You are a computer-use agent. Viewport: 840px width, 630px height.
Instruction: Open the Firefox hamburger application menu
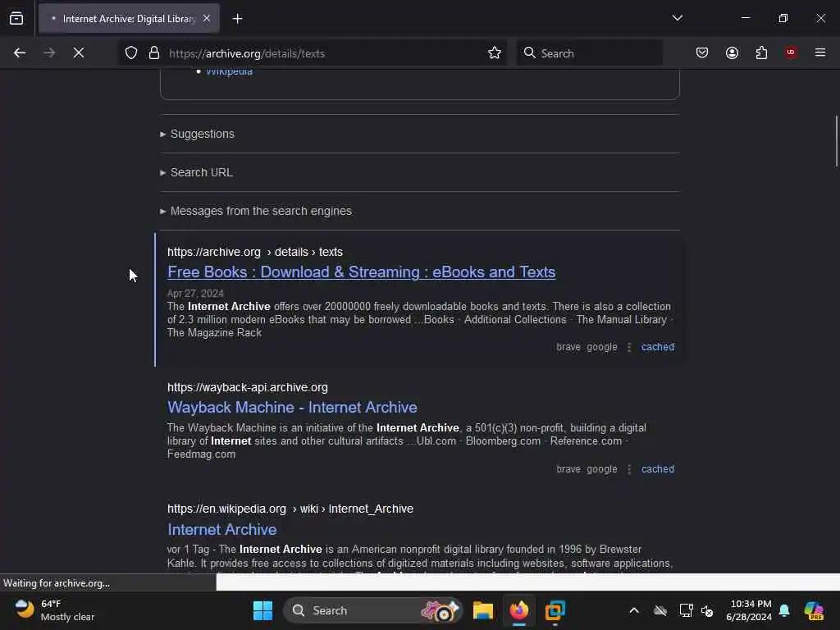coord(820,52)
